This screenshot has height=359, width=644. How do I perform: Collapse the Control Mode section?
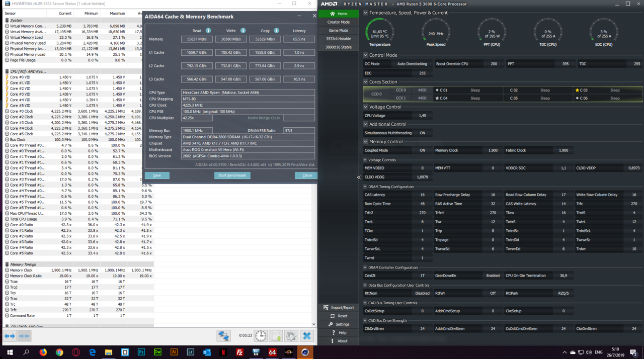[x=365, y=55]
